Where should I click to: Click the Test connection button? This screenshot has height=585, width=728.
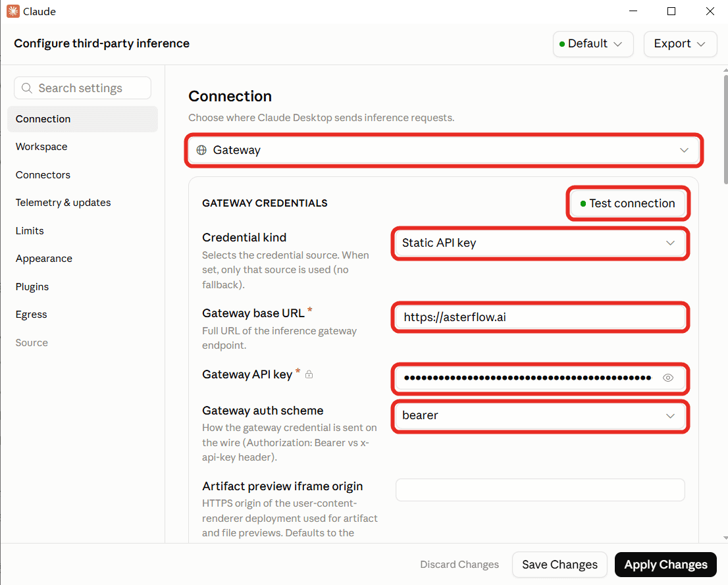[628, 203]
